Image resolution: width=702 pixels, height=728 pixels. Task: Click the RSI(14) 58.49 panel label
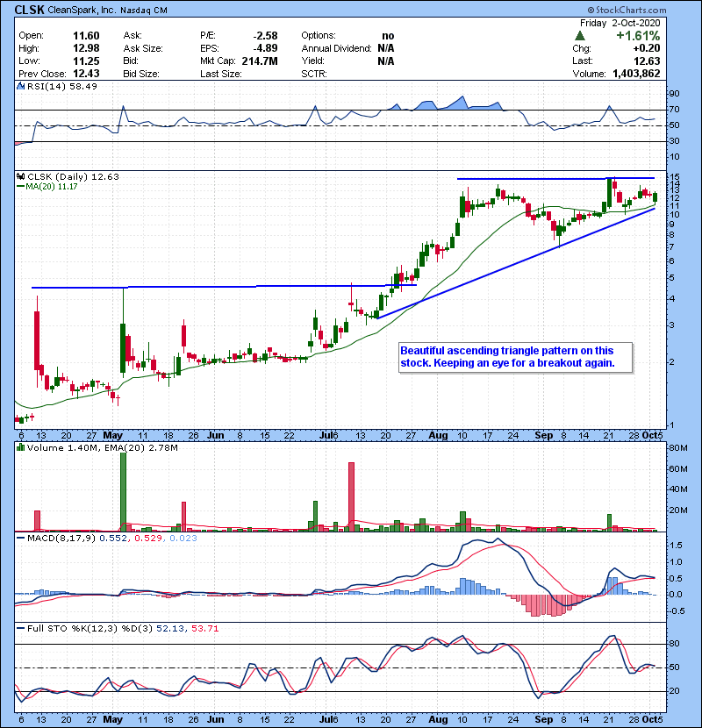click(62, 86)
